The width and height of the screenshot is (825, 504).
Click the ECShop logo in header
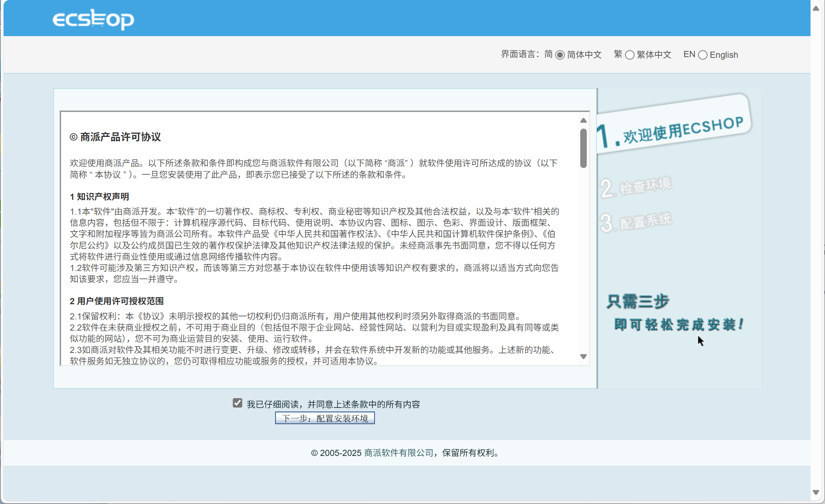(x=93, y=20)
